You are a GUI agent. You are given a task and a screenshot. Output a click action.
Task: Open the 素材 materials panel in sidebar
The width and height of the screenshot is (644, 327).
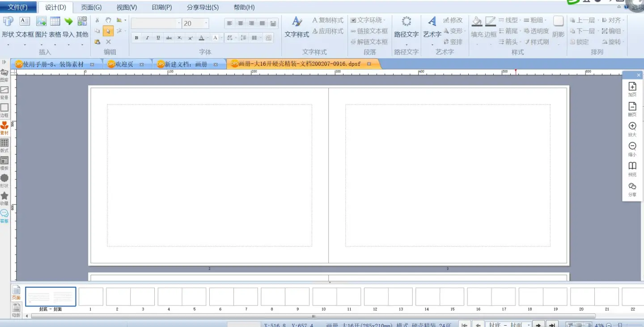[4, 127]
